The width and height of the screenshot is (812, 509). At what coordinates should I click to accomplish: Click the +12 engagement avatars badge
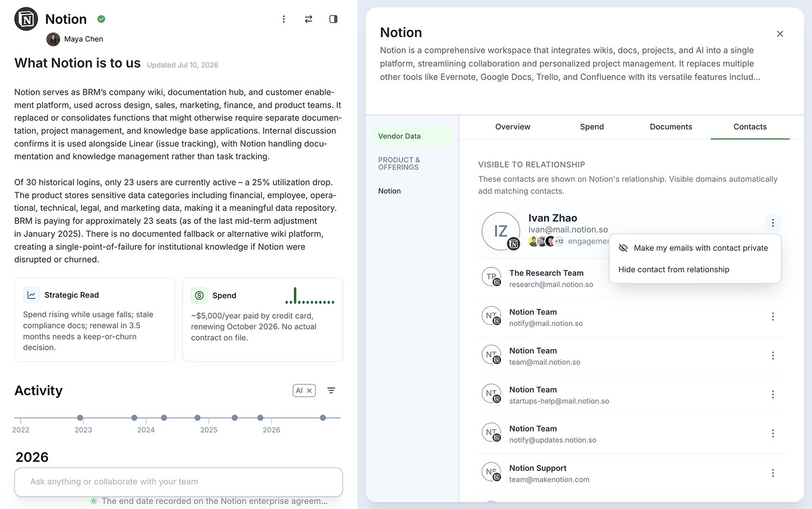point(559,241)
